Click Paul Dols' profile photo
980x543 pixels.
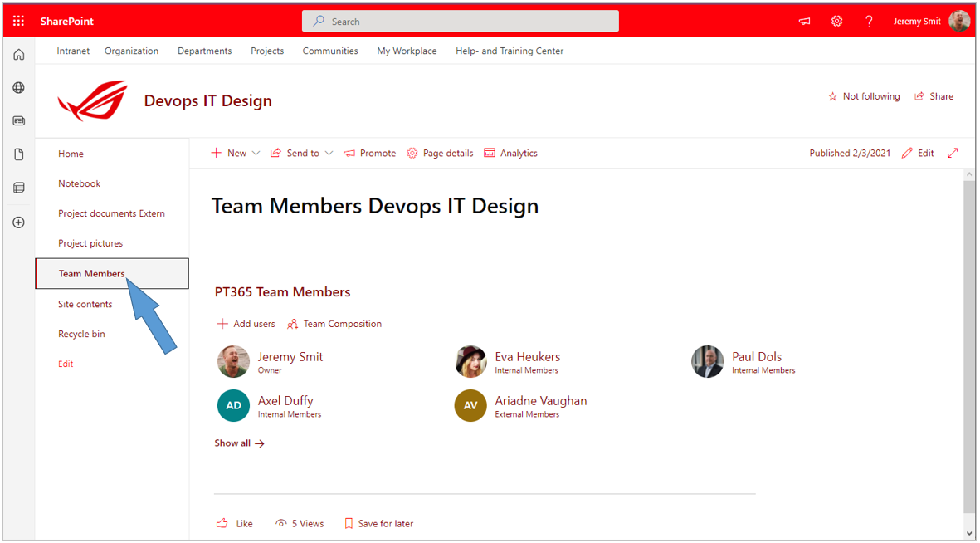coord(708,361)
